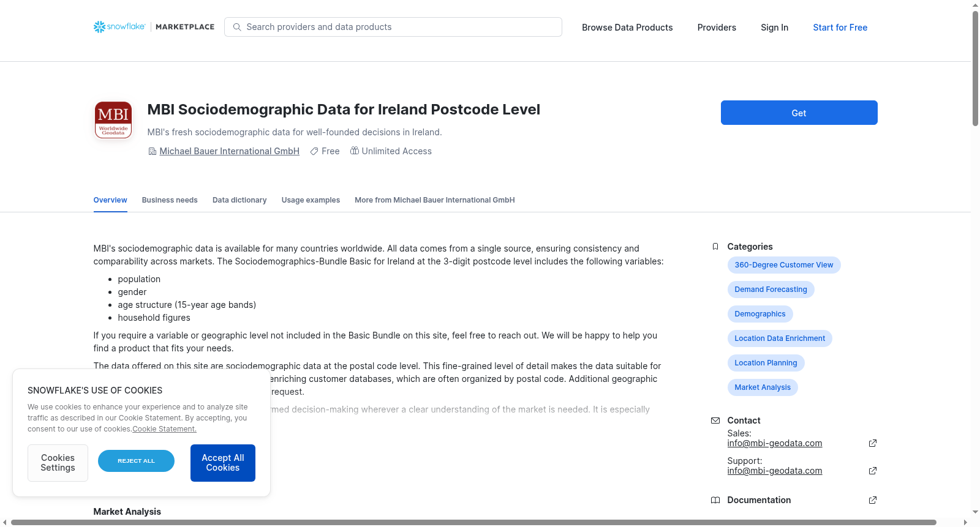The image size is (980, 527).
Task: Click the MBI Worldwide Geodata logo
Action: 113,120
